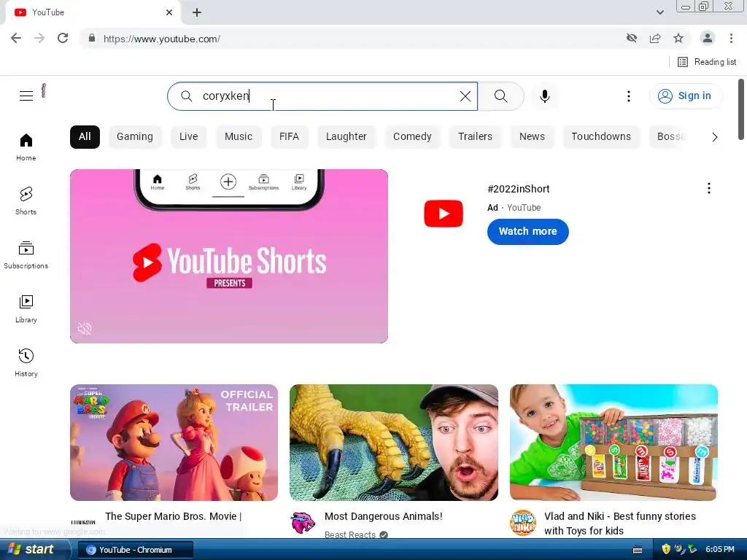Open the Super Mario Bros. Movie thumbnail
Screen dimensions: 747x560
[174, 443]
